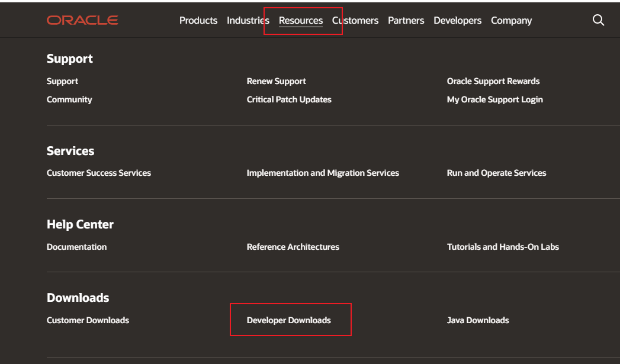Open the Industries menu

248,20
